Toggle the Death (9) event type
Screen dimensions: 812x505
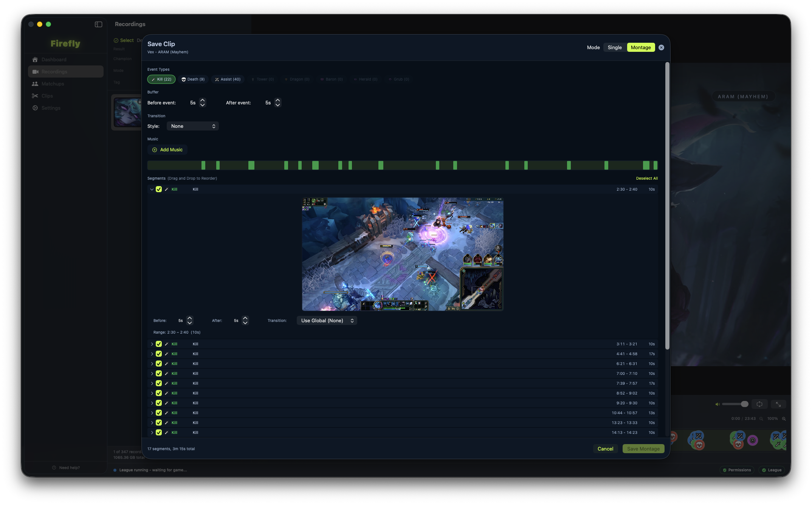click(193, 79)
